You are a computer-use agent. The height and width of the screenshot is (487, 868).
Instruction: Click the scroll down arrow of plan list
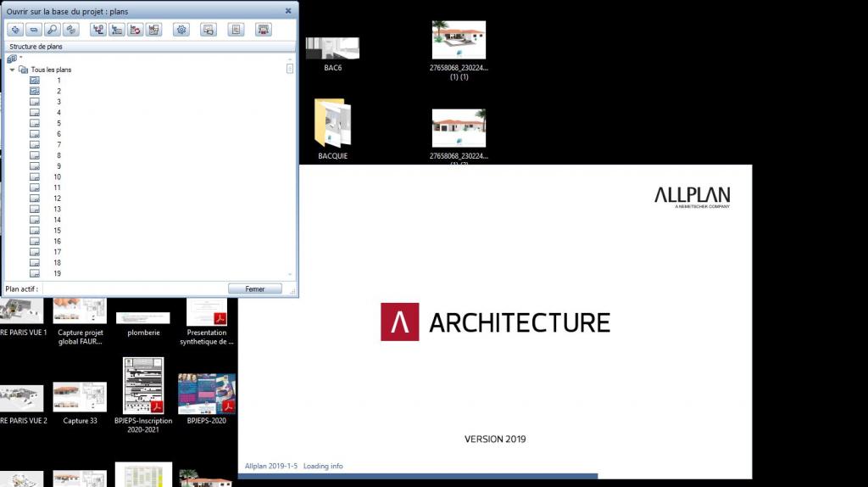[x=290, y=274]
